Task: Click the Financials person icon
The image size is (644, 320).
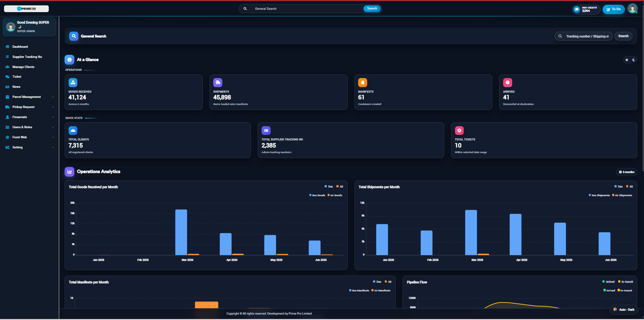Action: click(x=7, y=117)
